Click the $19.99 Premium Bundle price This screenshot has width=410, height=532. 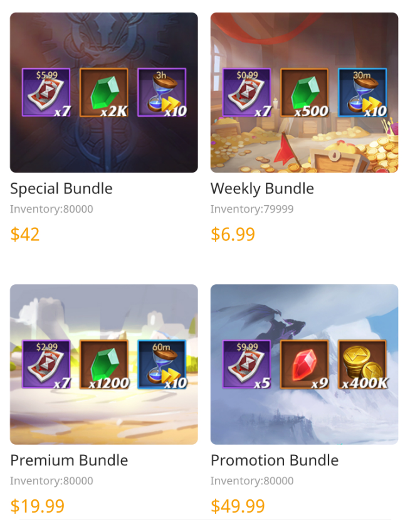coord(38,506)
